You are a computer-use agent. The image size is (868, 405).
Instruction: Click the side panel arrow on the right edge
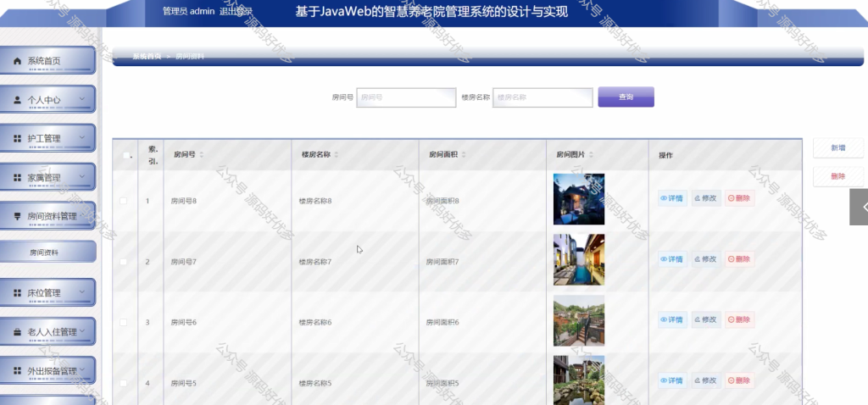(860, 207)
